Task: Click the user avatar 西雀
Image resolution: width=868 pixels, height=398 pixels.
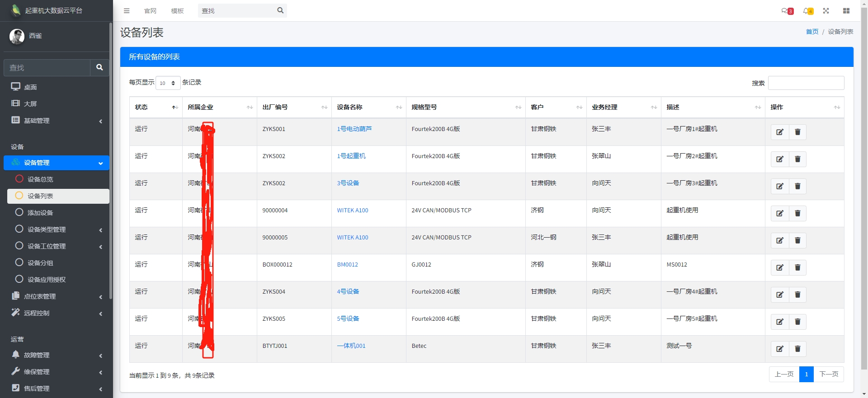Action: (17, 36)
